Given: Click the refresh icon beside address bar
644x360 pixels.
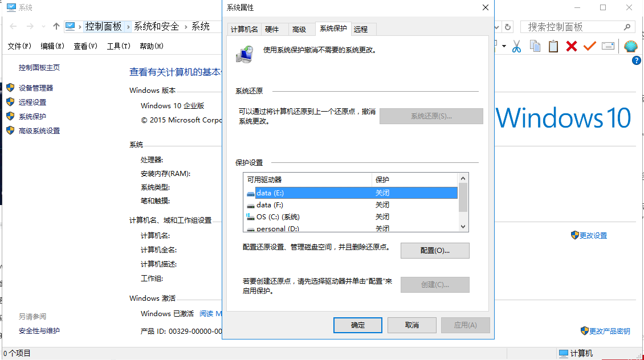Looking at the screenshot, I should tap(508, 27).
